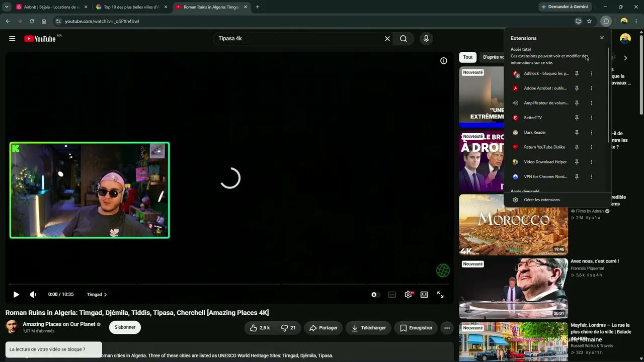Image resolution: width=644 pixels, height=362 pixels.
Task: Pin the Video Download Helper extension
Action: coord(577,162)
